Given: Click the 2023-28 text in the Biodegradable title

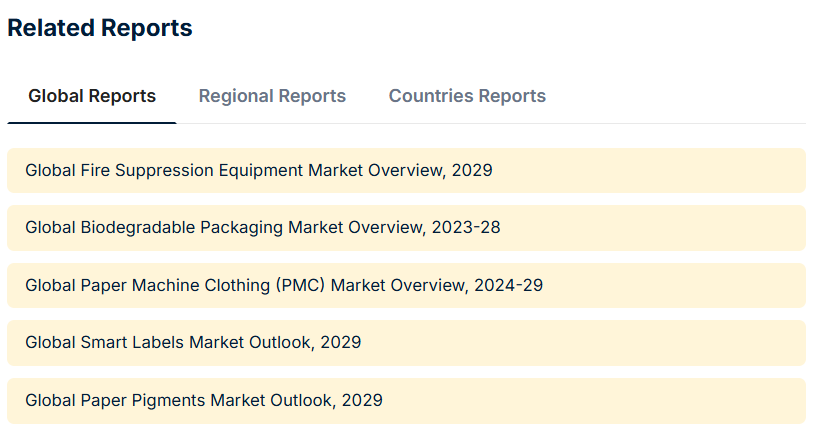Looking at the screenshot, I should coord(466,228).
